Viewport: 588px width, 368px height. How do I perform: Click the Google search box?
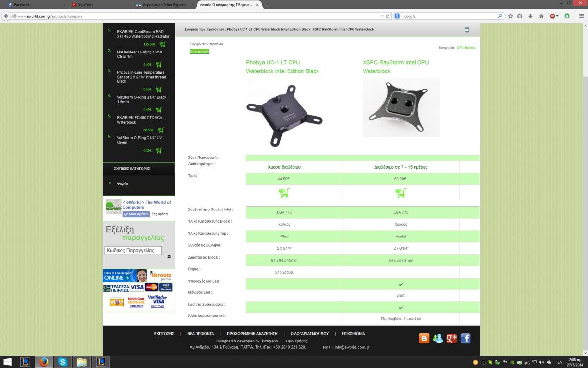coord(449,16)
